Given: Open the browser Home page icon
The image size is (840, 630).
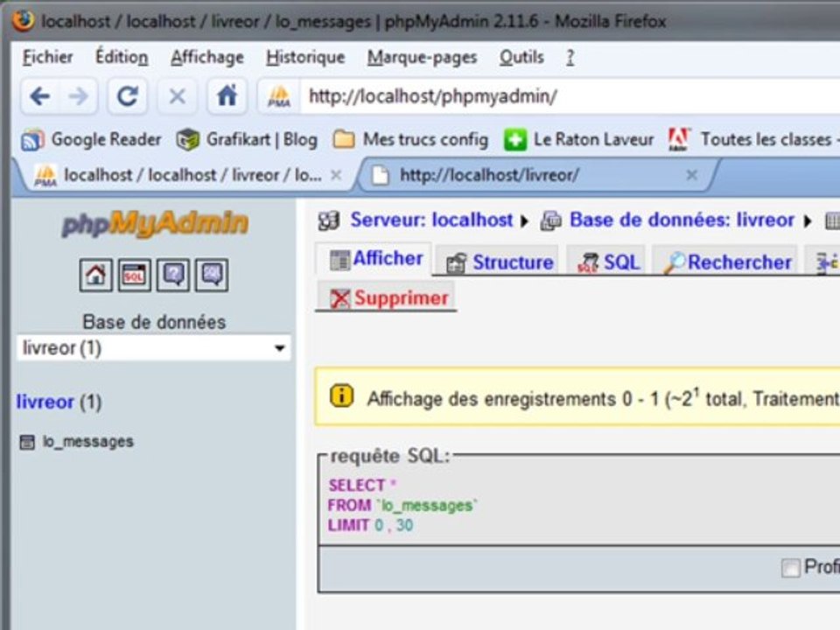Looking at the screenshot, I should coord(227,96).
